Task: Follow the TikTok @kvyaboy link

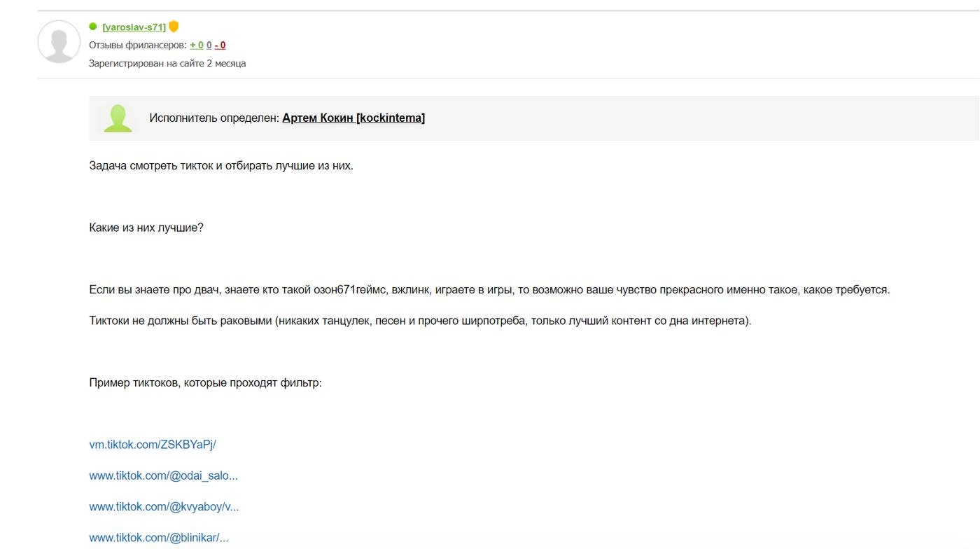Action: 164,506
